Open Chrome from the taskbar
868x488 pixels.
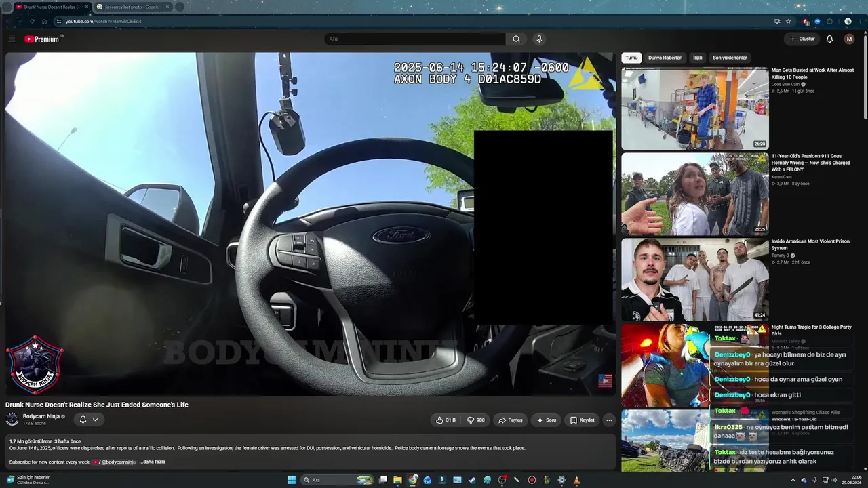(x=412, y=480)
